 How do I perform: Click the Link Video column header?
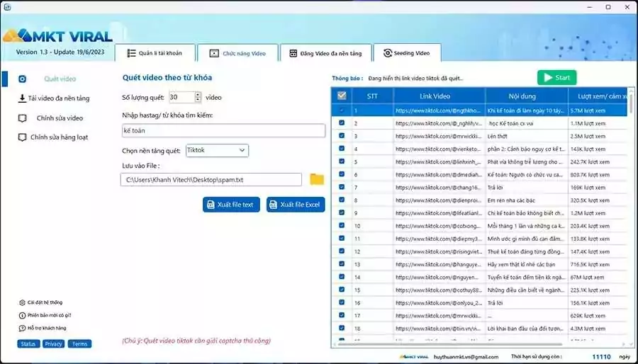(440, 96)
